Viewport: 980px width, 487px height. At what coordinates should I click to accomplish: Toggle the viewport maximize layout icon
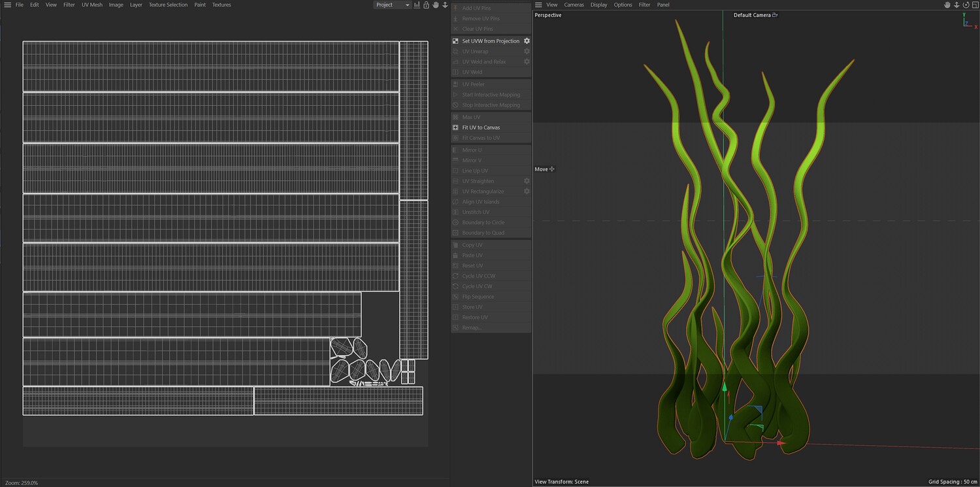pos(974,5)
